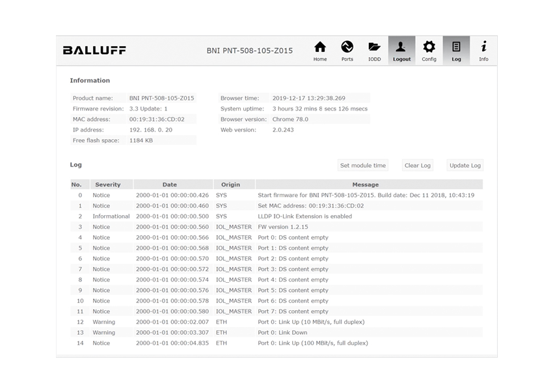Select the free flash space value 1184 KB
This screenshot has width=553, height=392.
tap(141, 140)
